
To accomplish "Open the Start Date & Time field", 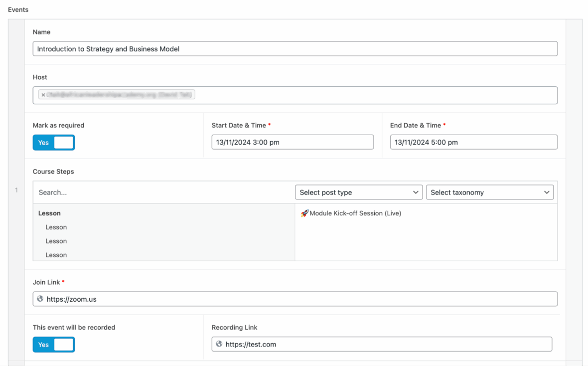I will pos(293,142).
